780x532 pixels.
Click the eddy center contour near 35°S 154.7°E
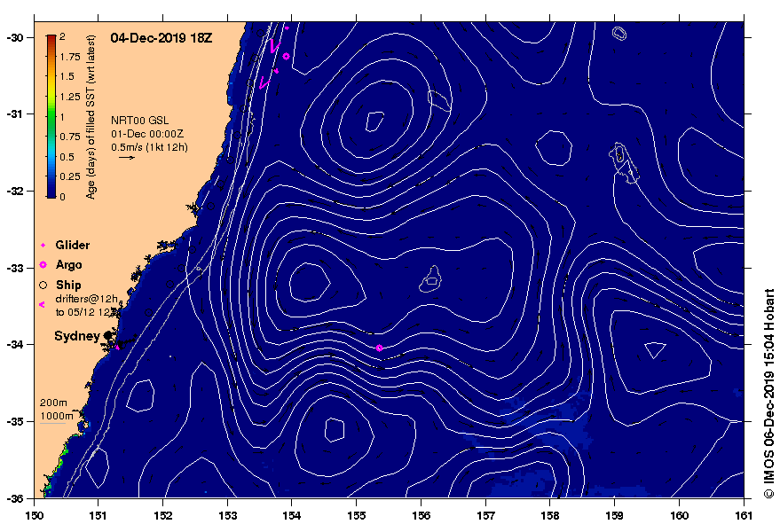(335, 430)
